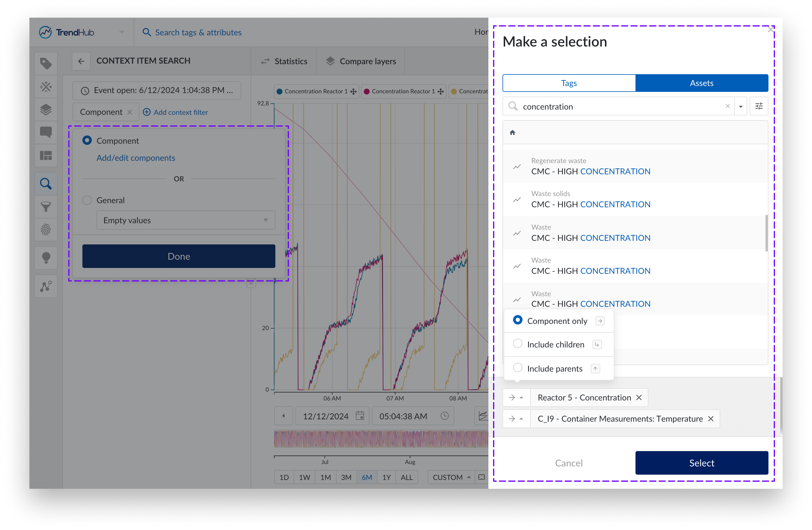Open the layers icon in left sidebar
812x530 pixels.
(x=46, y=110)
